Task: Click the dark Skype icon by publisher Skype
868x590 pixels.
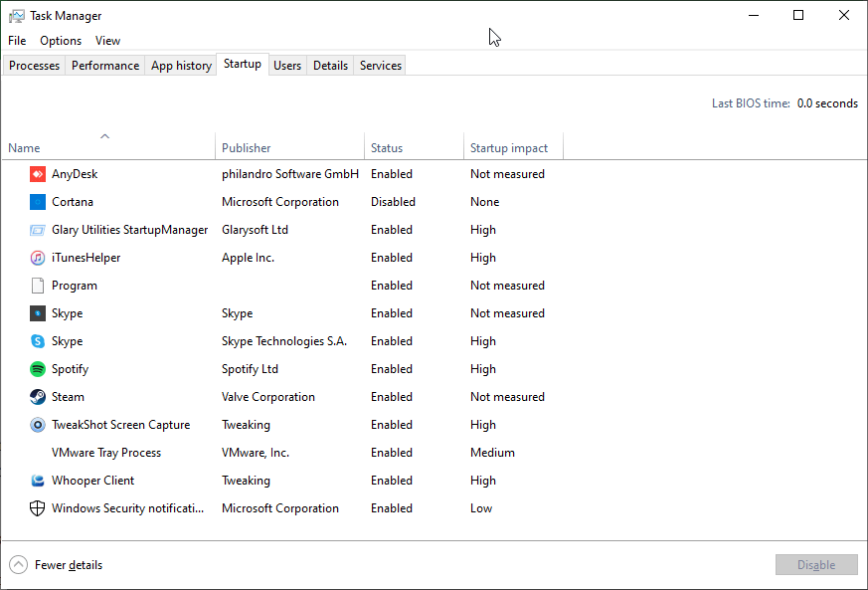Action: [x=37, y=313]
